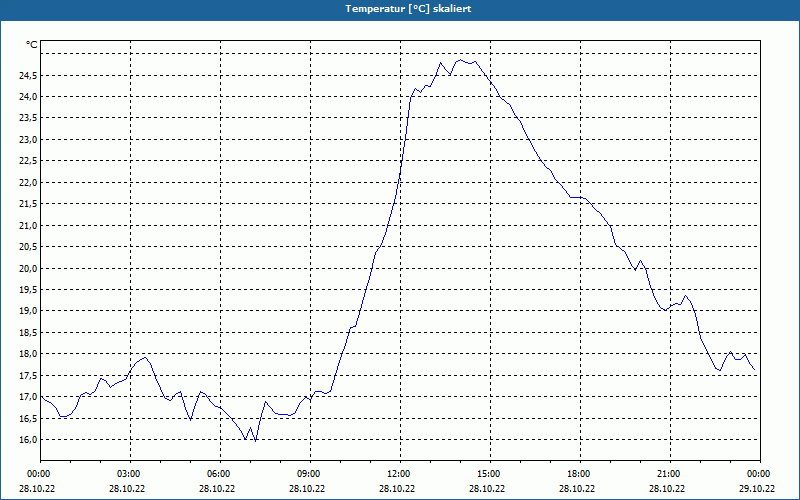This screenshot has width=800, height=500.
Task: Click the 18,0 axis label
Action: pos(28,354)
